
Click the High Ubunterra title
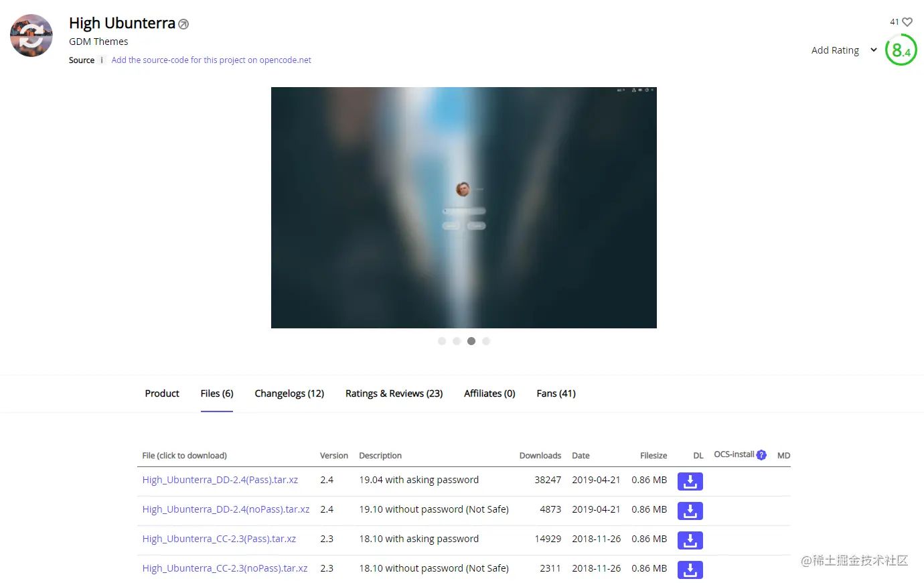click(x=122, y=23)
